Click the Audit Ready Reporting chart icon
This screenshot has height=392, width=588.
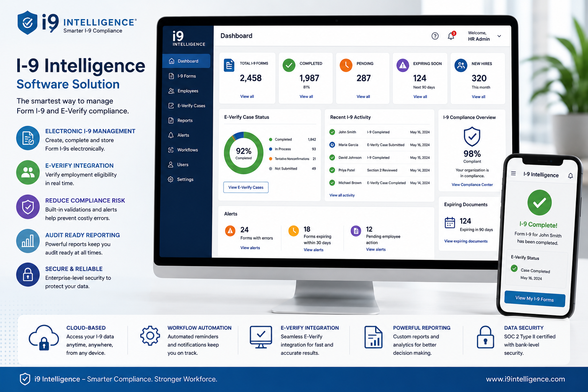[x=28, y=241]
